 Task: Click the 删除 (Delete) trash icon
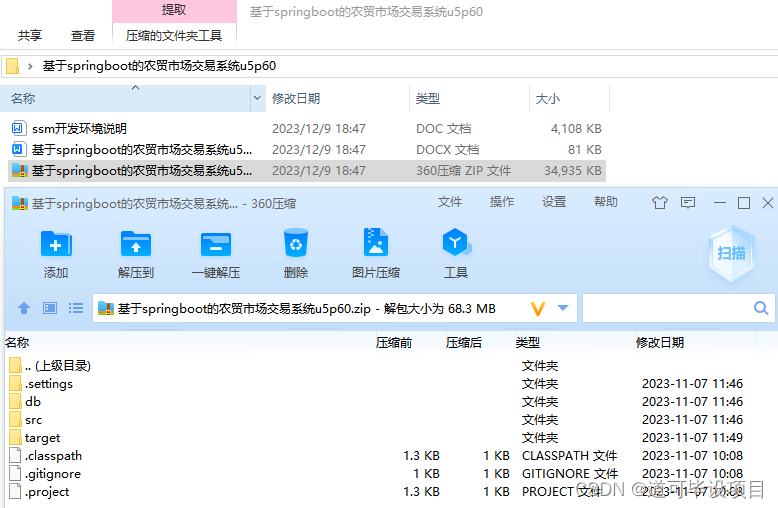(x=296, y=243)
